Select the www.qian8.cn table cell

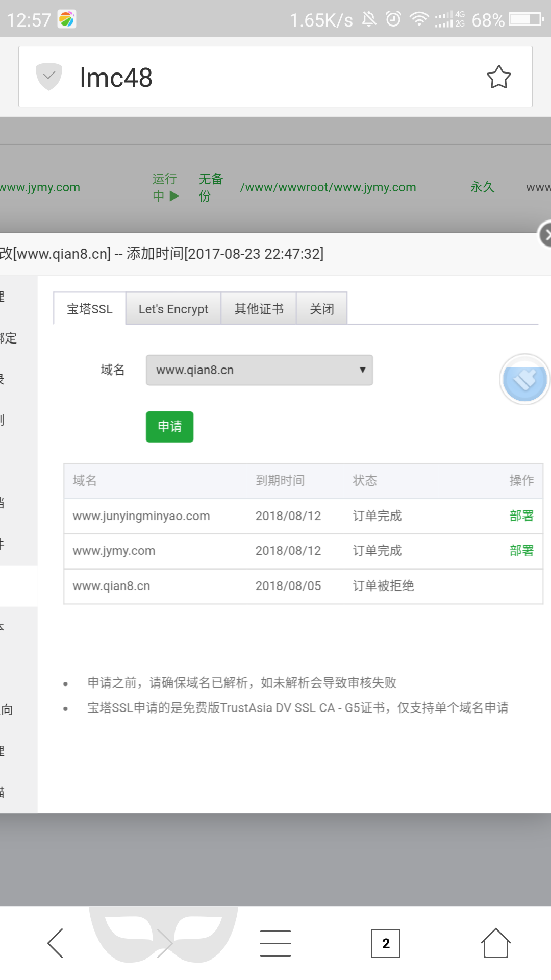tap(111, 586)
